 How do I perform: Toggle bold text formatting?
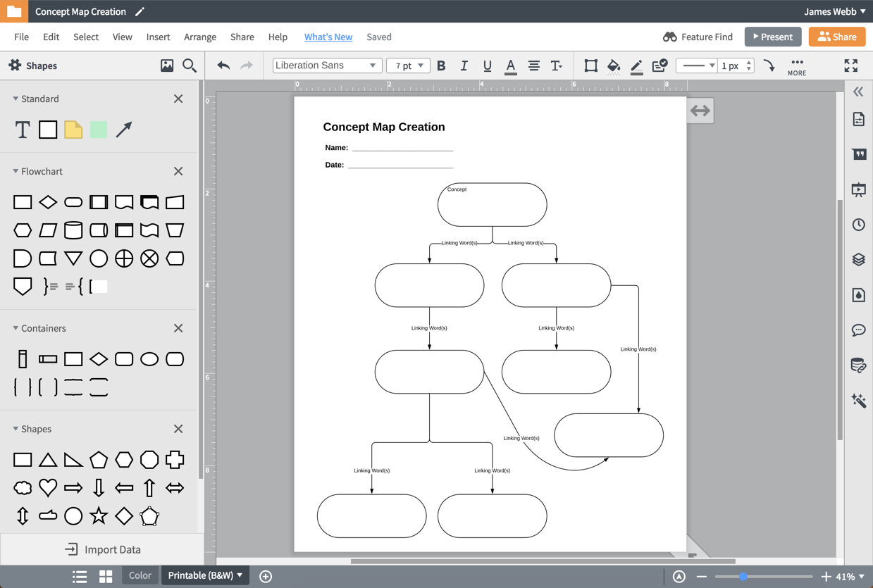tap(441, 65)
